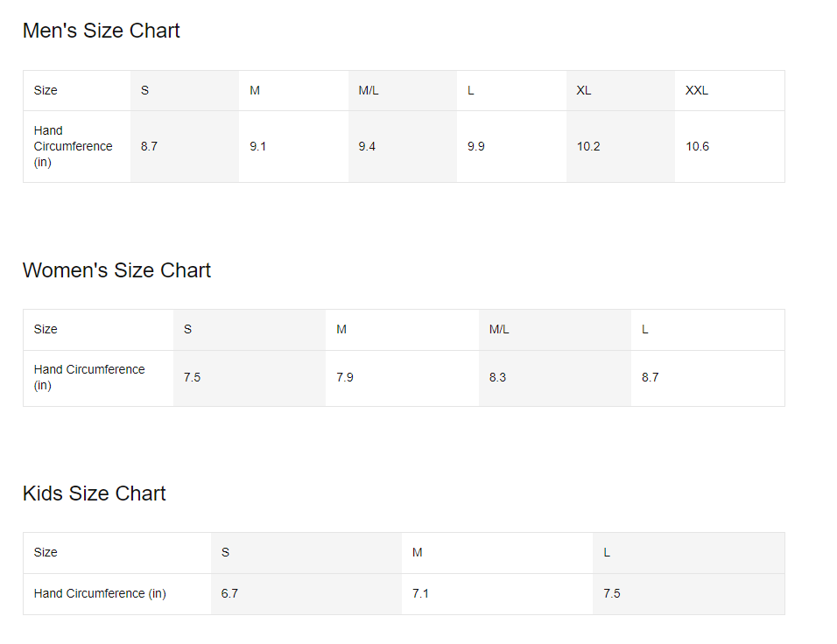Select the XXL column header in men's chart

(x=697, y=91)
